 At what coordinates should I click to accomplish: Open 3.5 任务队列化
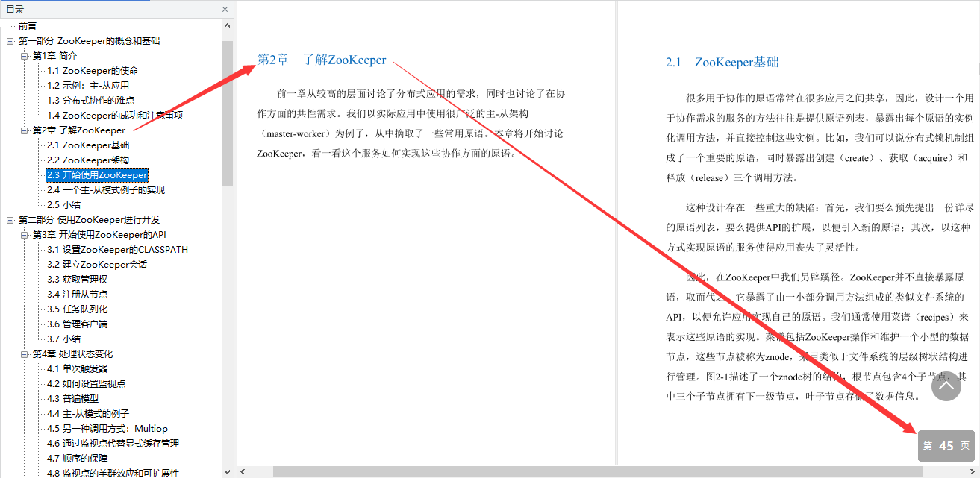click(78, 309)
